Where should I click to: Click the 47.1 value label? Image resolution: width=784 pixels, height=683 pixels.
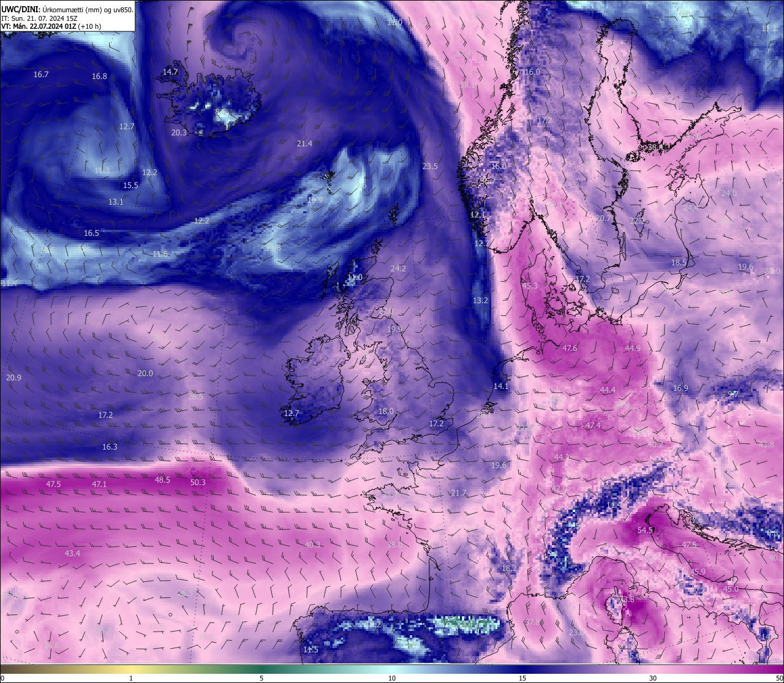point(99,484)
